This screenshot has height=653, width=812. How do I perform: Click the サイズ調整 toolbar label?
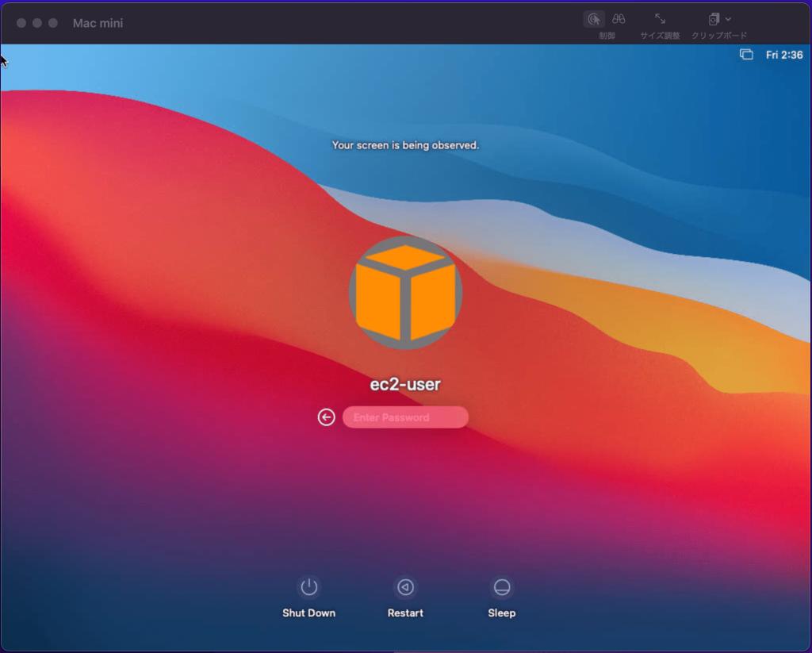(660, 36)
